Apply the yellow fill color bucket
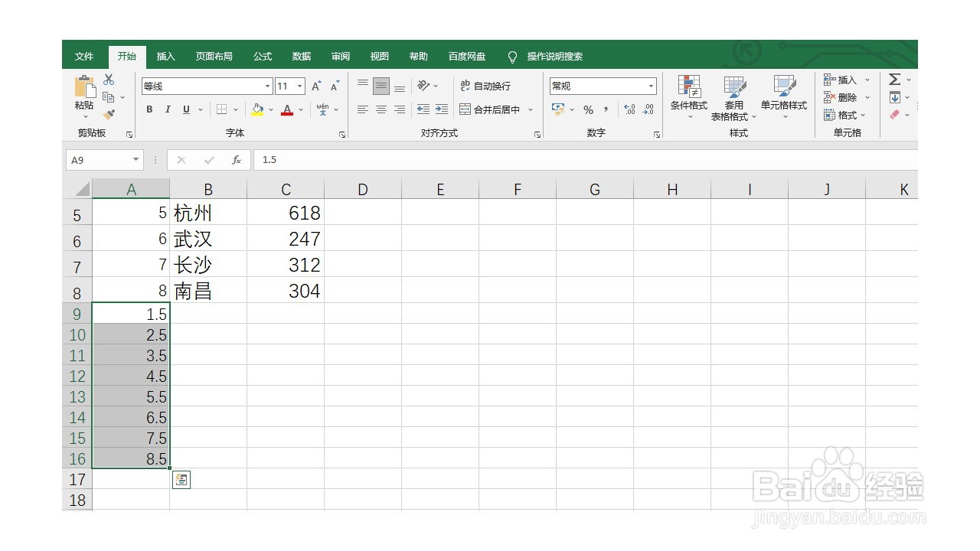Screen dimensions: 980x551 tap(257, 109)
